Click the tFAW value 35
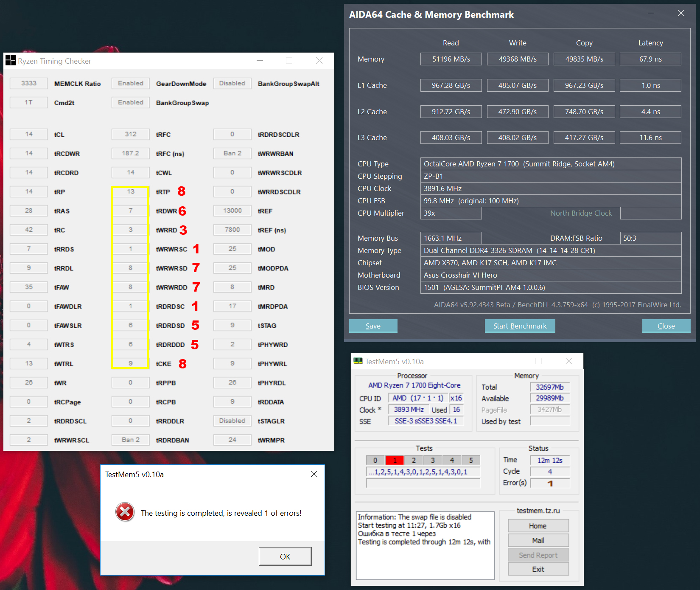 (x=29, y=287)
